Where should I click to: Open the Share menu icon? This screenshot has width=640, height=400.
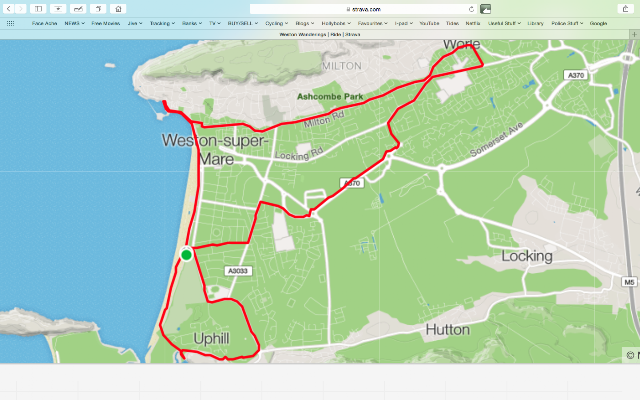625,9
